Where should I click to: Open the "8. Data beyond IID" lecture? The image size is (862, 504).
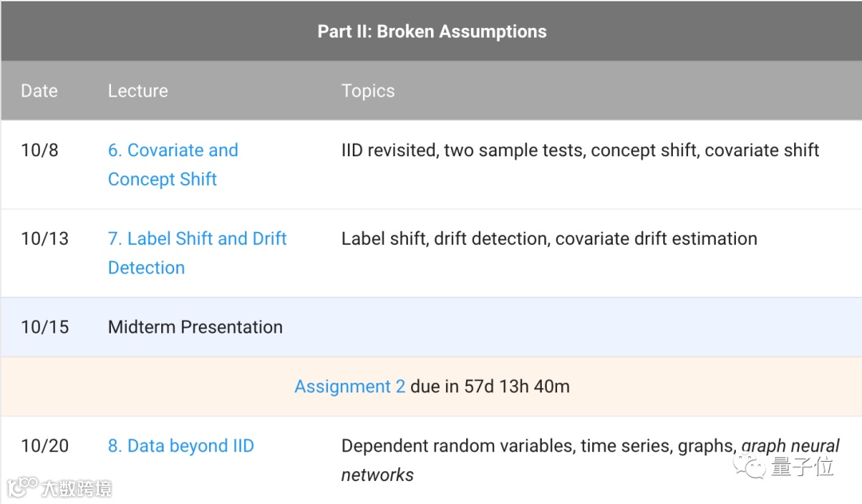click(180, 446)
